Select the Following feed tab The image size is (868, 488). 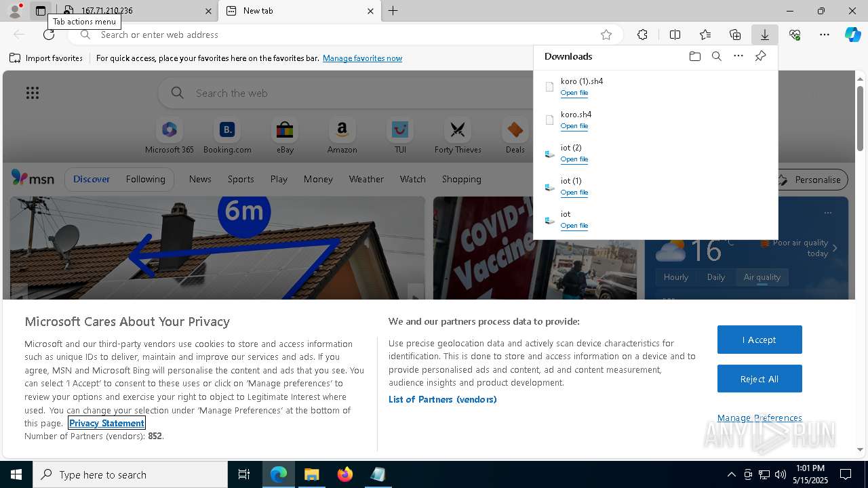(x=145, y=179)
